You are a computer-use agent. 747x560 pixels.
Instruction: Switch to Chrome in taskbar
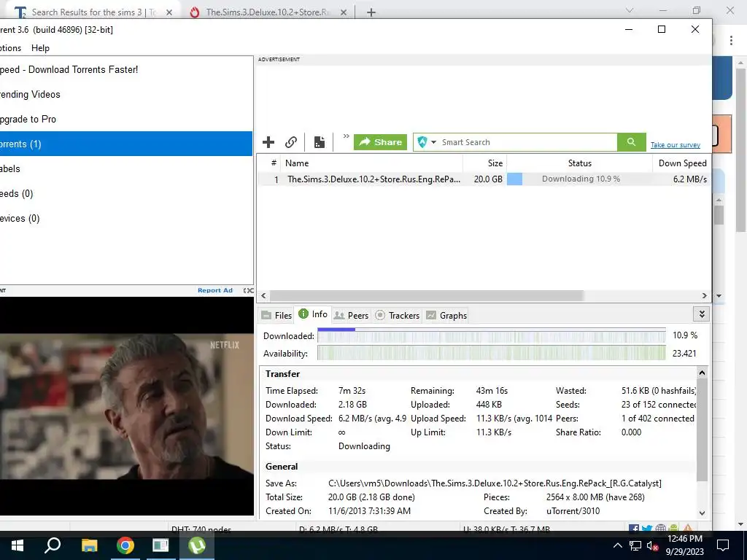coord(125,545)
